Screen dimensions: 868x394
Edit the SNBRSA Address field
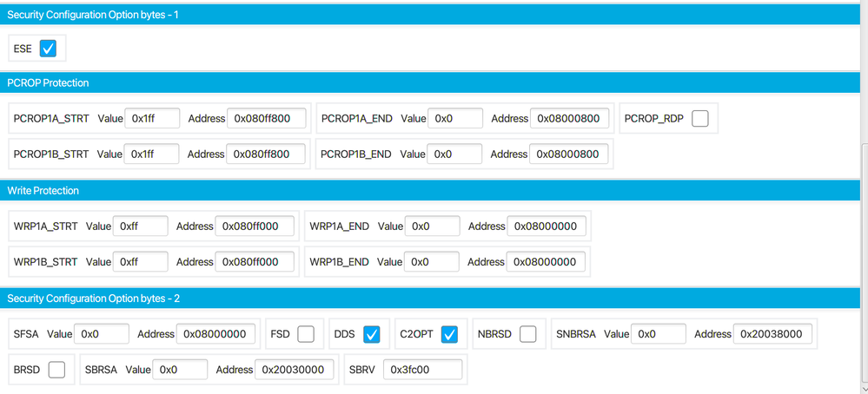pos(772,334)
